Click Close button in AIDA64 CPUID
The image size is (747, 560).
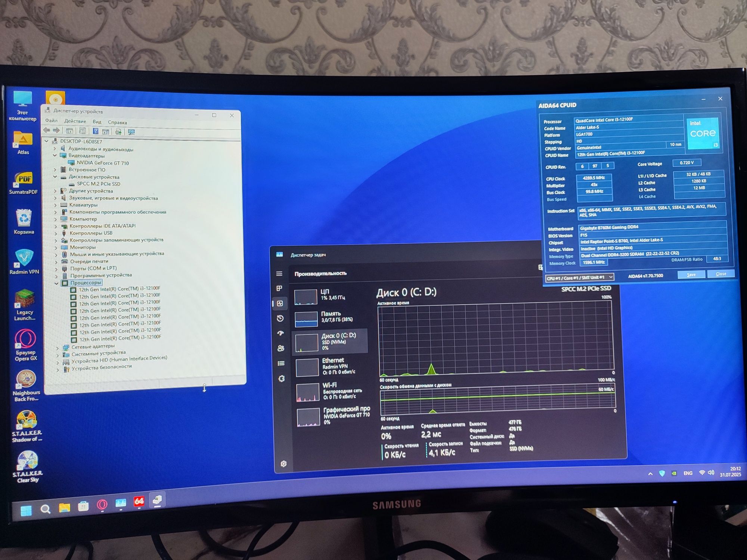tap(721, 274)
